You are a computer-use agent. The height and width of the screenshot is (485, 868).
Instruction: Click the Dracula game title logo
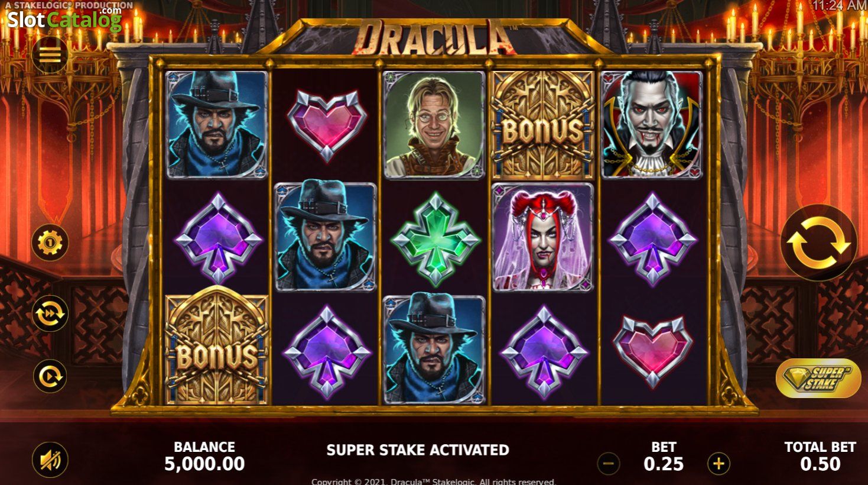434,37
